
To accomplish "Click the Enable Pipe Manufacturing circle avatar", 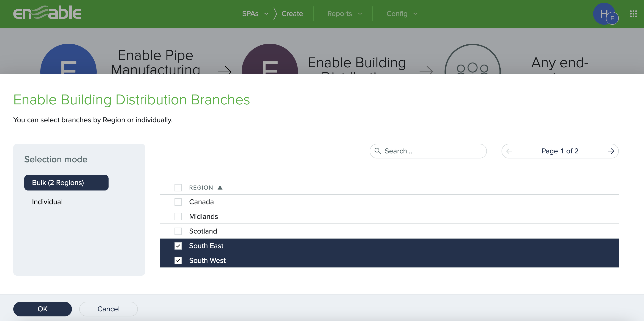I will pos(68,59).
